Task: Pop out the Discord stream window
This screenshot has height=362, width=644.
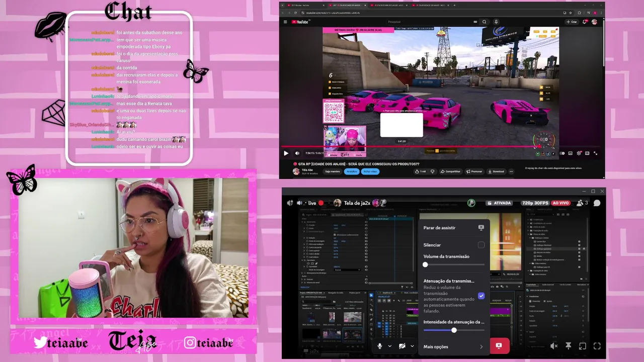Action: click(583, 346)
